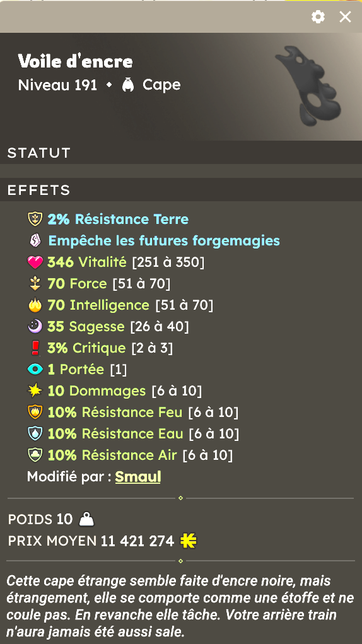The height and width of the screenshot is (644, 362).
Task: Click the Résistance Air shield icon
Action: (35, 455)
